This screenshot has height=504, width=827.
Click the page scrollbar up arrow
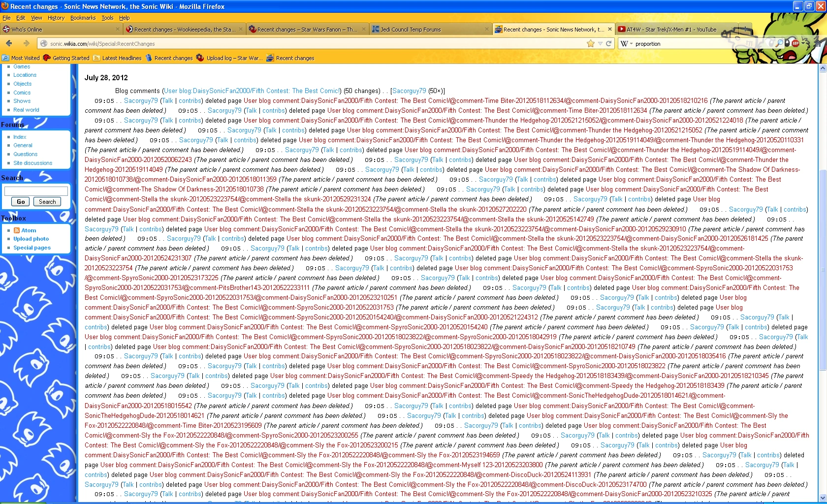tap(823, 68)
